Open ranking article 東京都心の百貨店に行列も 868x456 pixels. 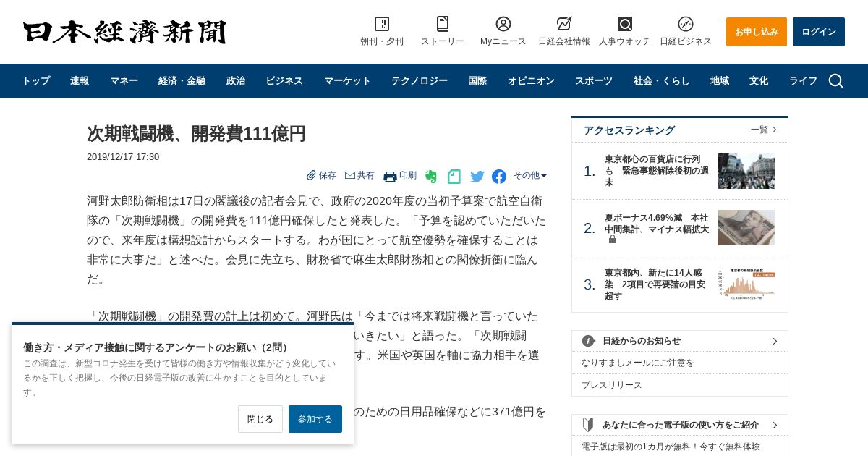[x=657, y=171]
